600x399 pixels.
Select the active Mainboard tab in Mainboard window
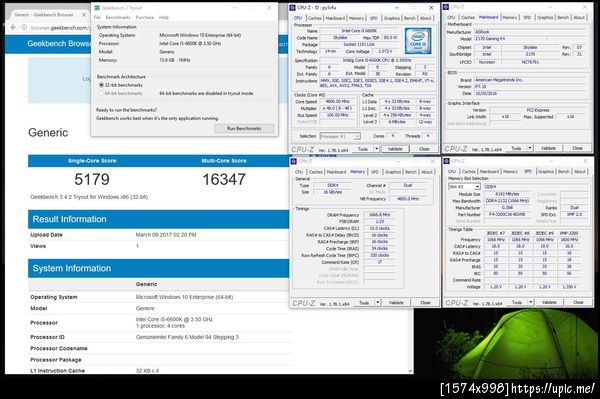coord(489,17)
